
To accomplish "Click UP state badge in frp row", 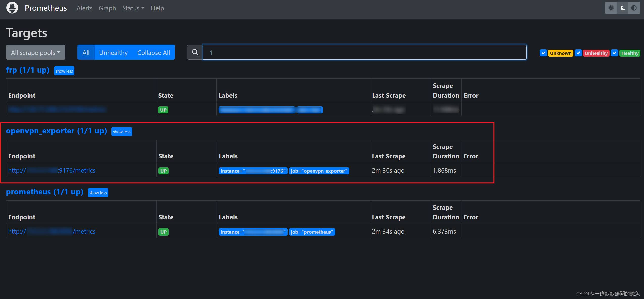I will [163, 110].
